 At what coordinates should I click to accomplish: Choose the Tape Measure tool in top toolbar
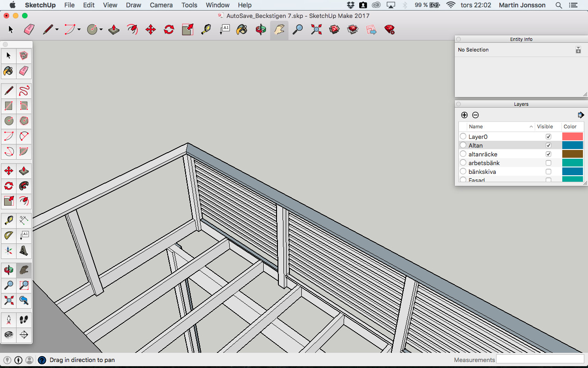coord(206,30)
